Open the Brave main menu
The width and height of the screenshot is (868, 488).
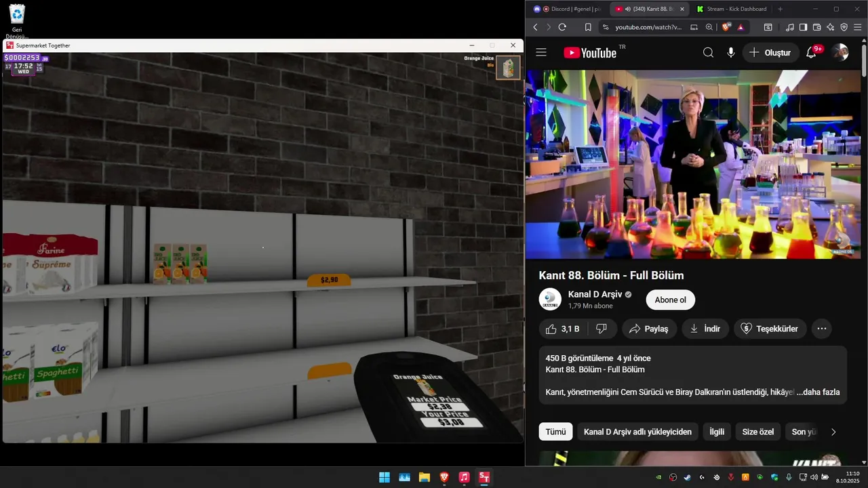[x=858, y=27]
